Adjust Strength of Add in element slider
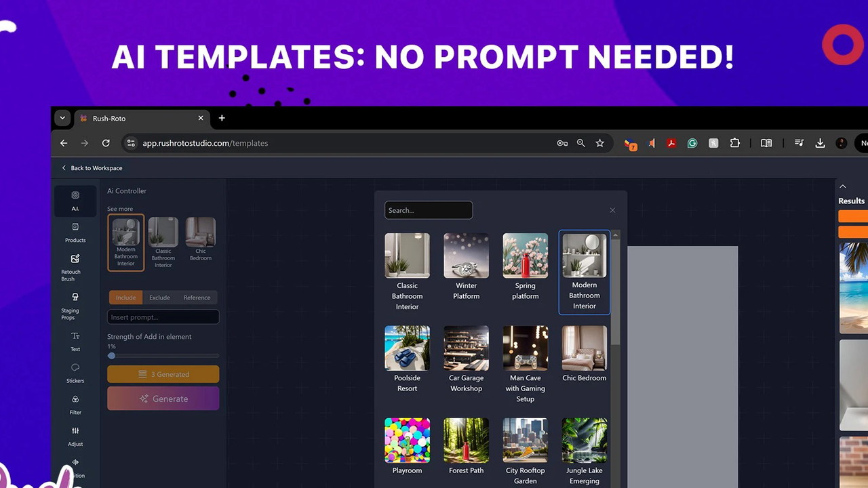Image resolution: width=868 pixels, height=488 pixels. click(x=112, y=356)
